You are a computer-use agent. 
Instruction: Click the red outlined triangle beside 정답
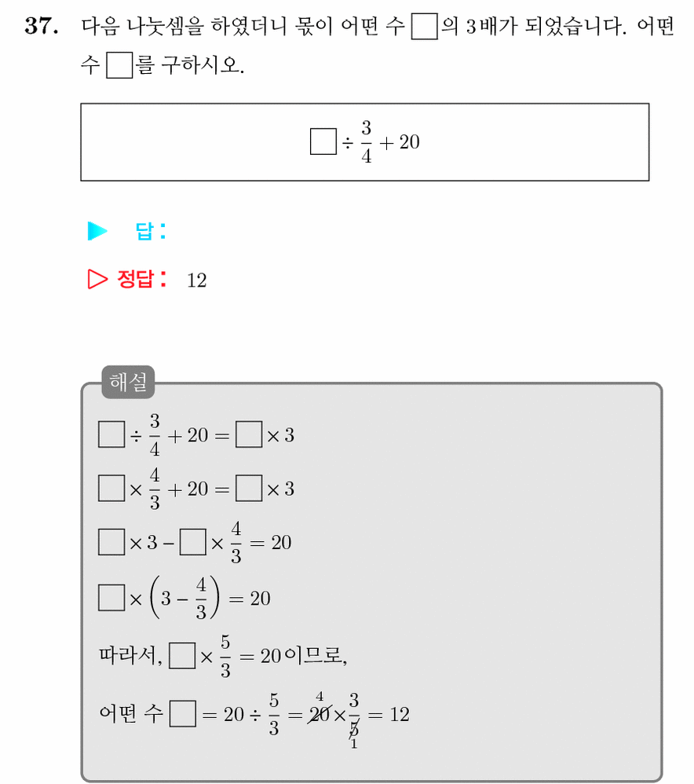(97, 279)
